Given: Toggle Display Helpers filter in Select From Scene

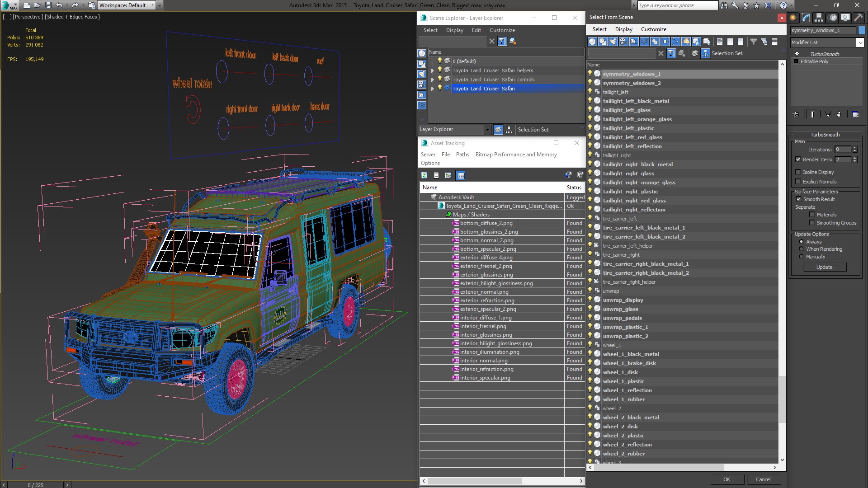Looking at the screenshot, I should pyautogui.click(x=634, y=42).
